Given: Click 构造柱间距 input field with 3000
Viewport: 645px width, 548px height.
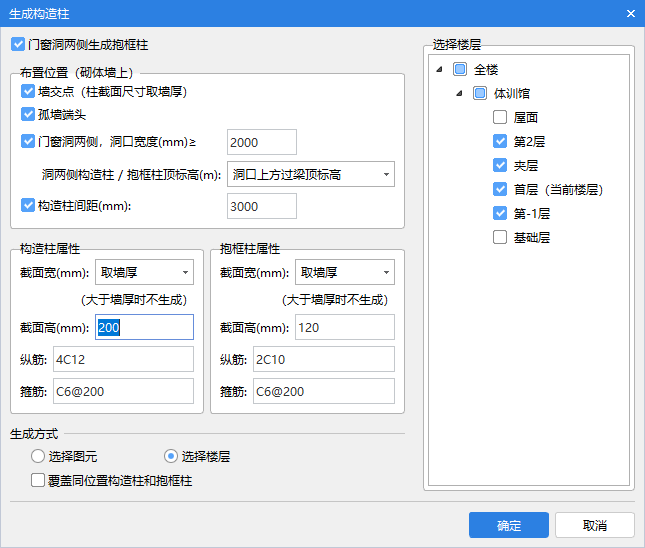Looking at the screenshot, I should pyautogui.click(x=262, y=206).
